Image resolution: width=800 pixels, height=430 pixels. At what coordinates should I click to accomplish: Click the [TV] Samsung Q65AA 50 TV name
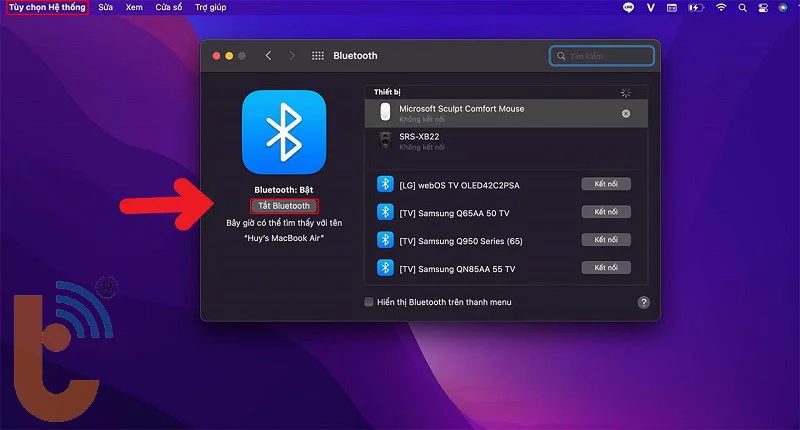454,213
